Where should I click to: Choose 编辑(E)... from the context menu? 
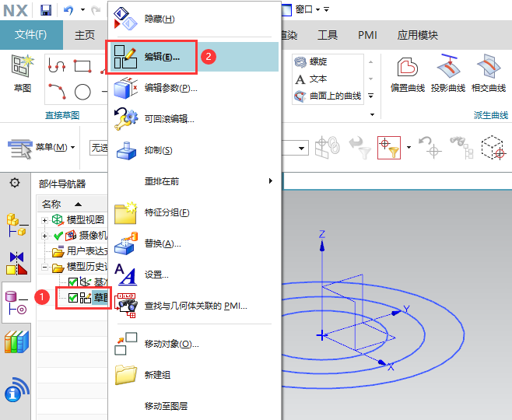tap(195, 57)
